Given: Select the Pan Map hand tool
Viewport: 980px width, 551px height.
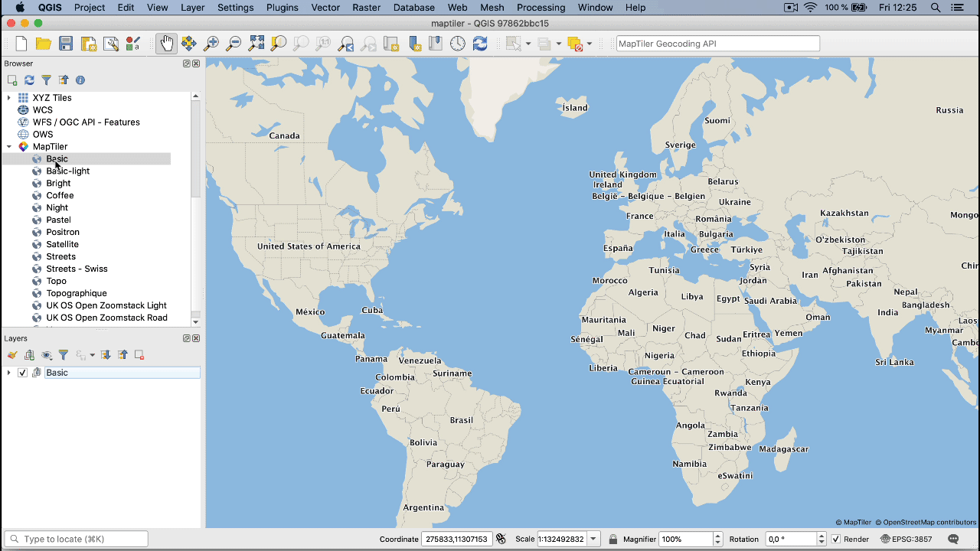Looking at the screenshot, I should click(x=166, y=44).
